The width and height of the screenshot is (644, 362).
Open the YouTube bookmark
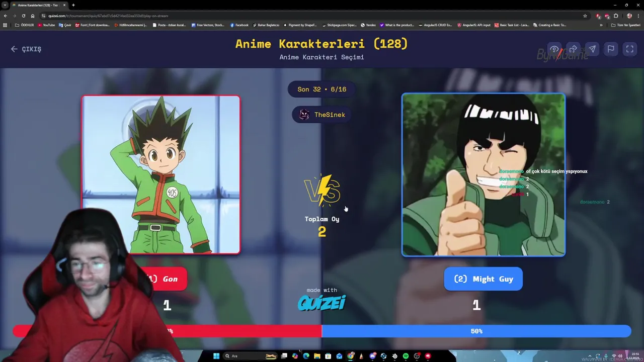(x=46, y=25)
